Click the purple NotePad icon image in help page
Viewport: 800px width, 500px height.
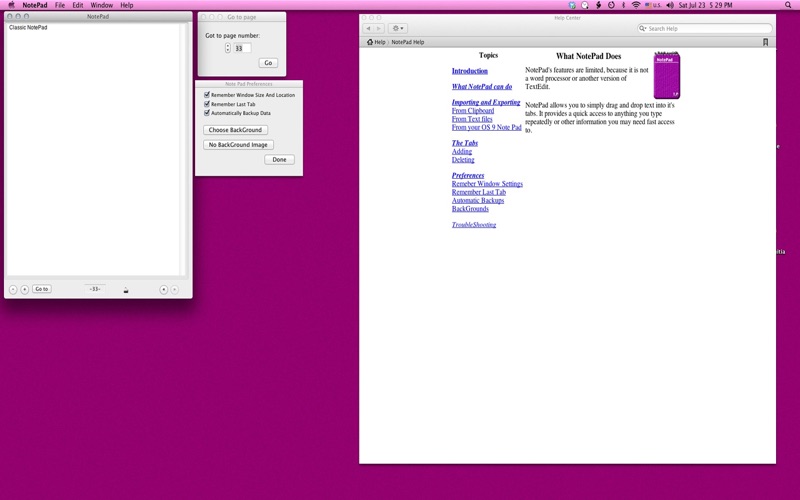click(x=667, y=74)
